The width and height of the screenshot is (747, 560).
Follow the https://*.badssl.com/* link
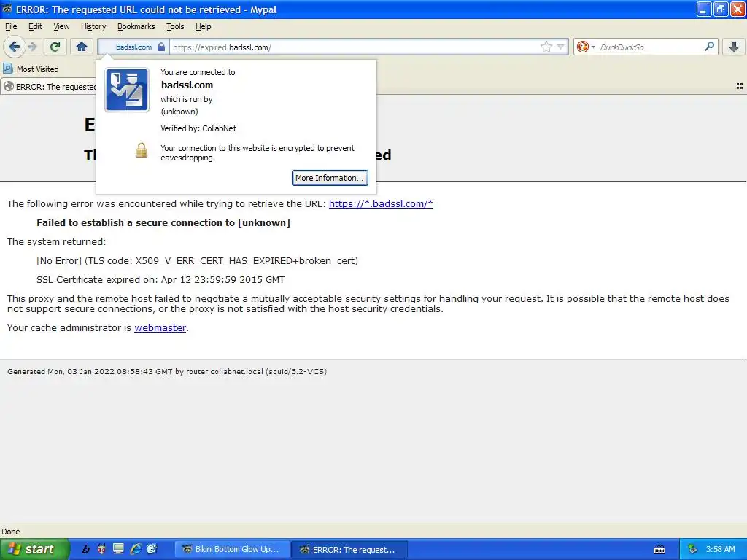click(x=381, y=204)
